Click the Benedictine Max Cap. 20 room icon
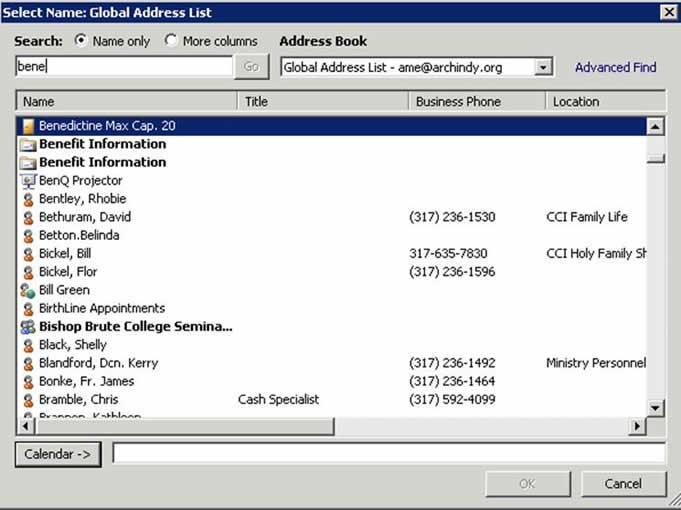The height and width of the screenshot is (510, 681). click(x=28, y=126)
